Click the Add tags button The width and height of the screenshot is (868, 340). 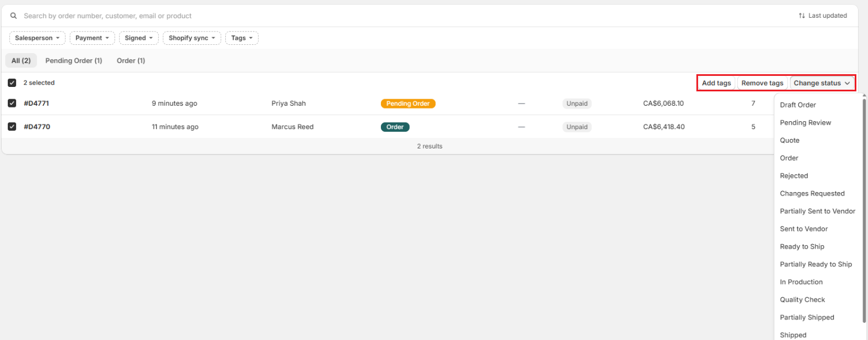(716, 83)
